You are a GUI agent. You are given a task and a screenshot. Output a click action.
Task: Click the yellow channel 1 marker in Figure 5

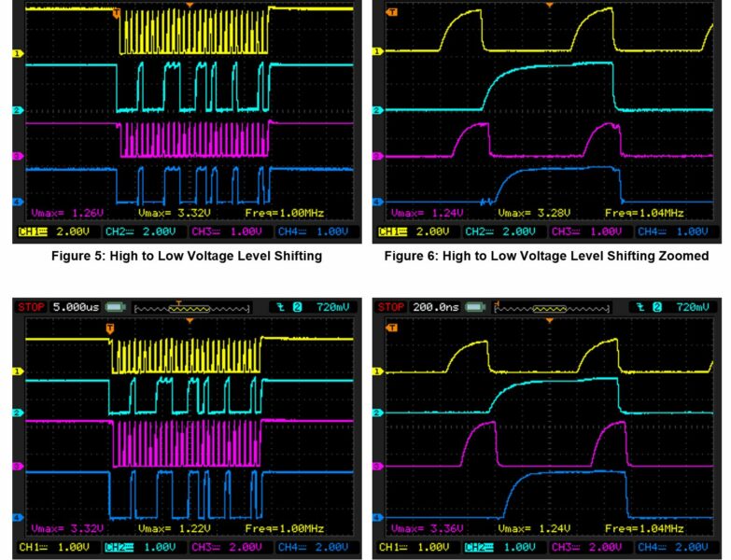(16, 54)
